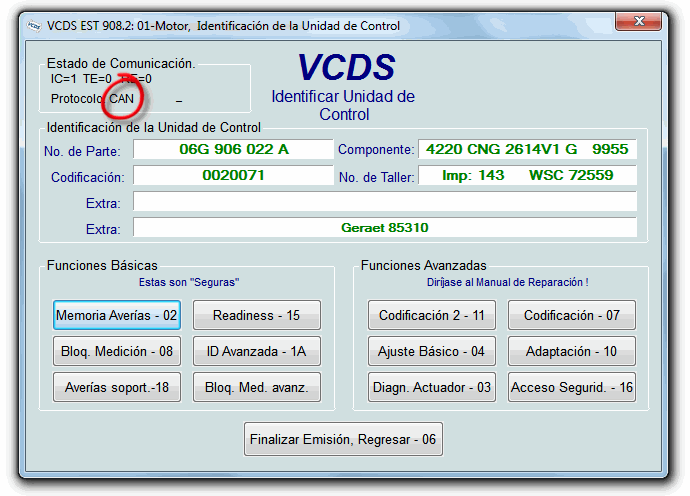Click the Extra field showing Geraet 85310
The image size is (690, 496).
tap(385, 228)
